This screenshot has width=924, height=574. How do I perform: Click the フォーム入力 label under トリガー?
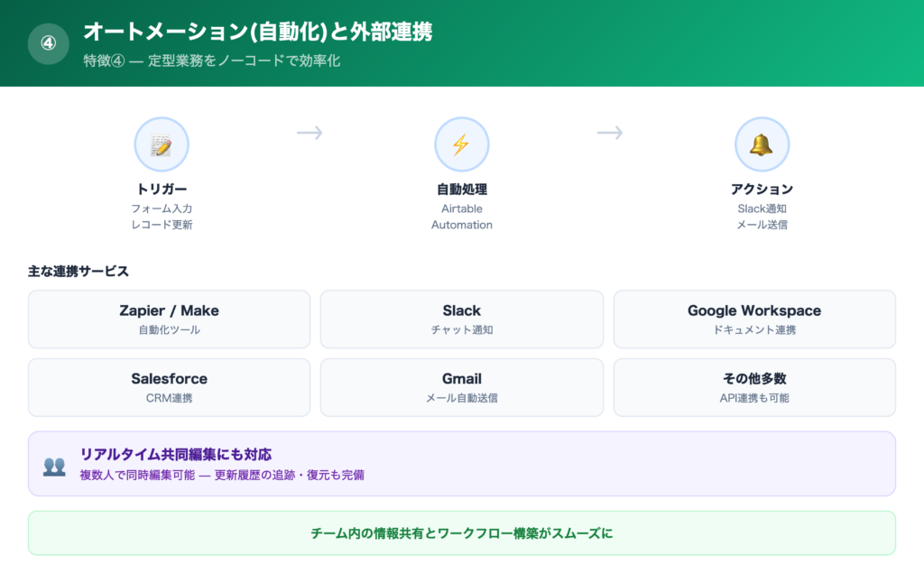tap(162, 208)
